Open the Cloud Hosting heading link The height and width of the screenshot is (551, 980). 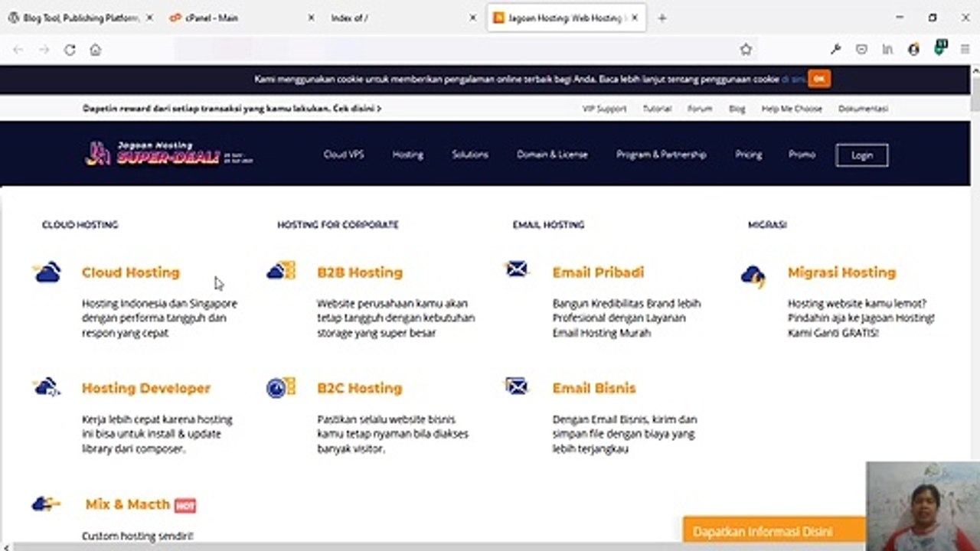[x=131, y=272]
